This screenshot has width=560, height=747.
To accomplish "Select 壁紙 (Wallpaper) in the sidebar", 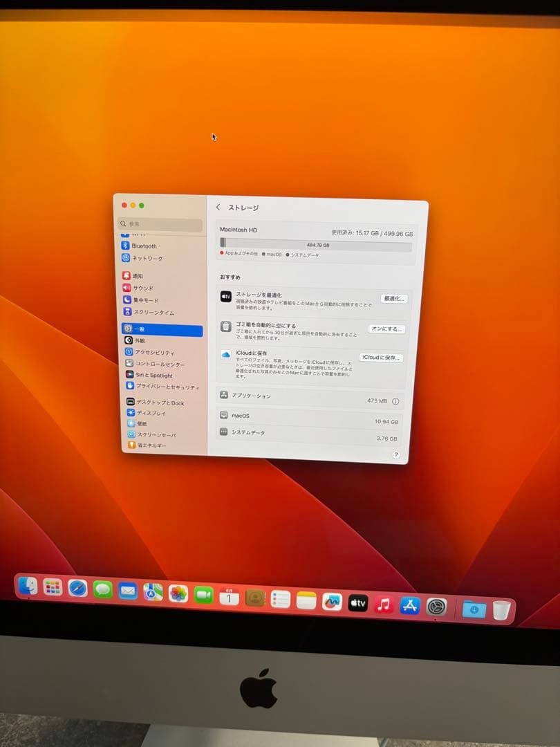I will (x=144, y=425).
